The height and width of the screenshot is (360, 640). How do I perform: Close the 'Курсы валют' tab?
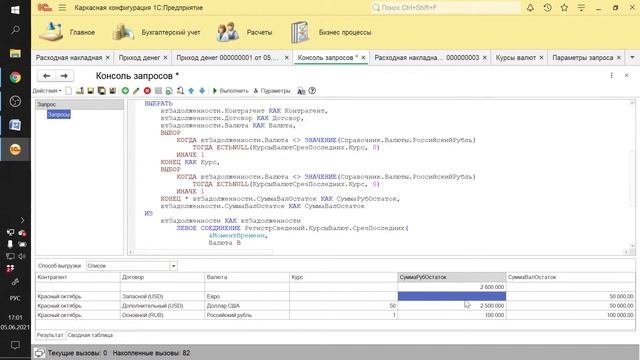click(541, 58)
